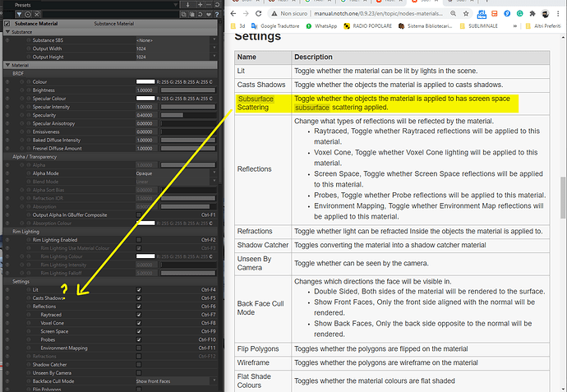The width and height of the screenshot is (567, 392).
Task: Go back in the browser
Action: point(233,13)
